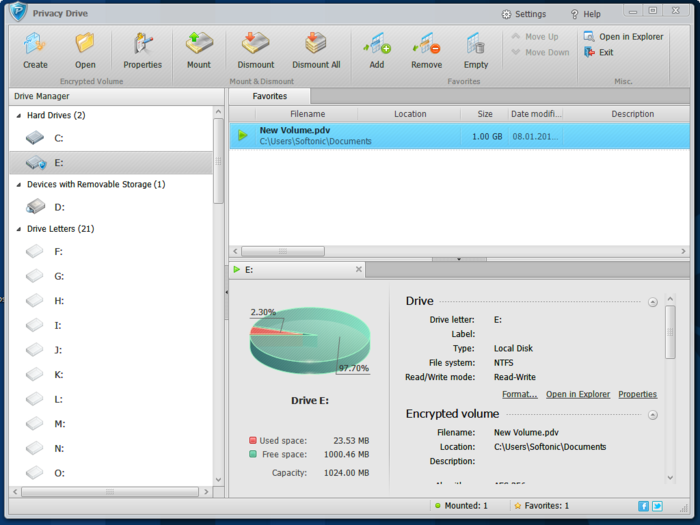
Task: Collapse the Devices with Removable Storage group
Action: point(19,185)
